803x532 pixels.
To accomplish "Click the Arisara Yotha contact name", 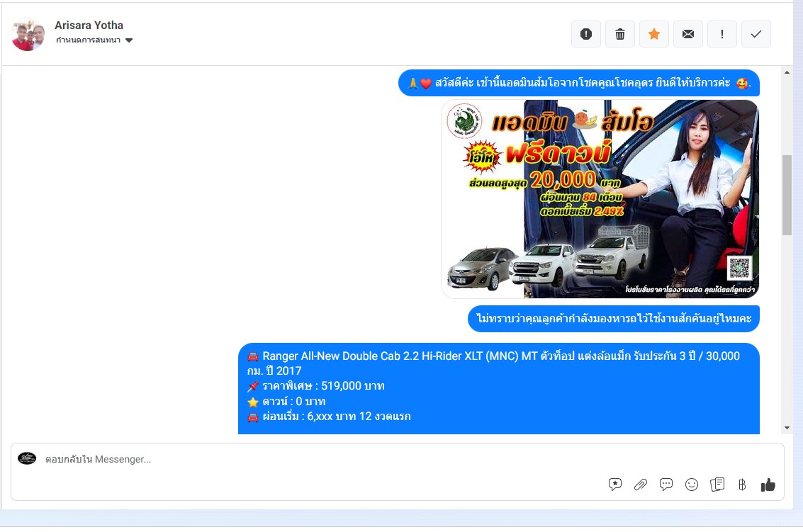I will (x=89, y=25).
